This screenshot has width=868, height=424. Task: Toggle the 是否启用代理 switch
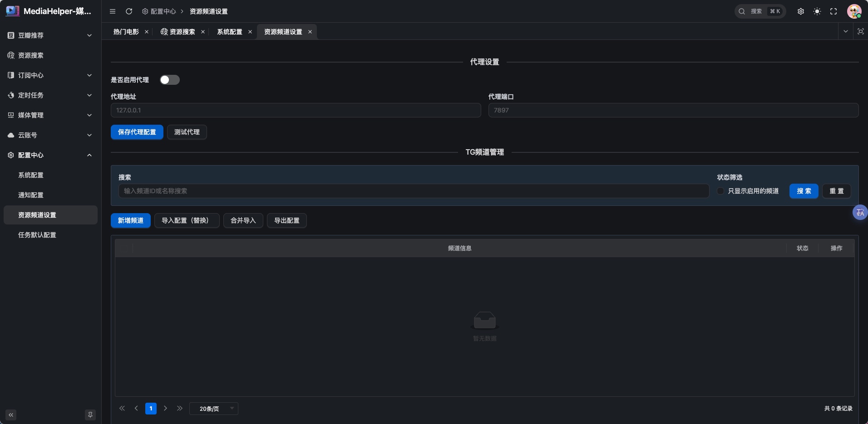tap(170, 80)
